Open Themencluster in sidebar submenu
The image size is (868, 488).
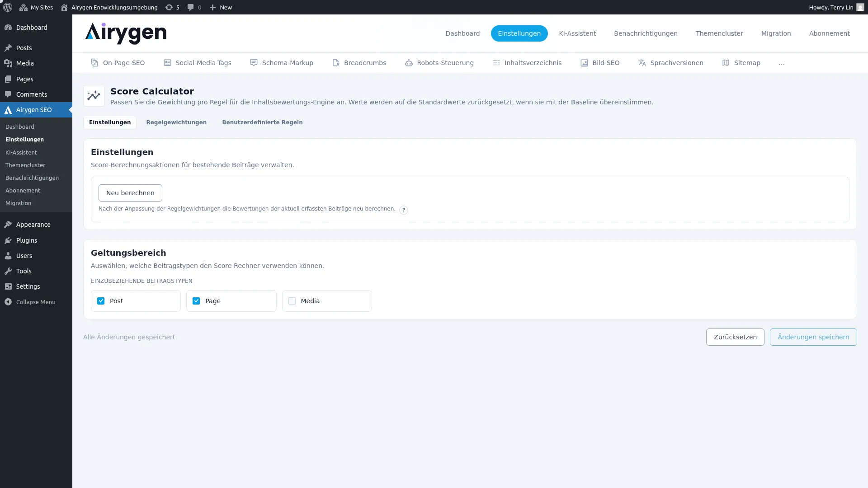tap(25, 165)
